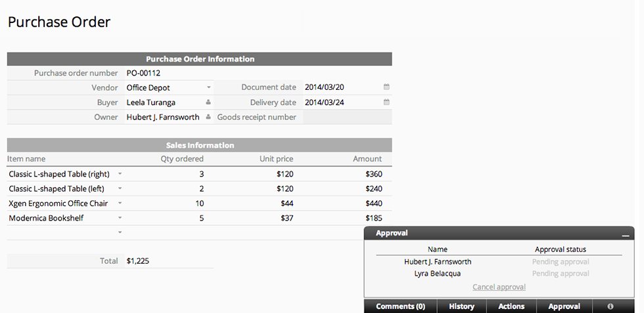
Task: Click the info icon in bottom bar
Action: click(610, 306)
